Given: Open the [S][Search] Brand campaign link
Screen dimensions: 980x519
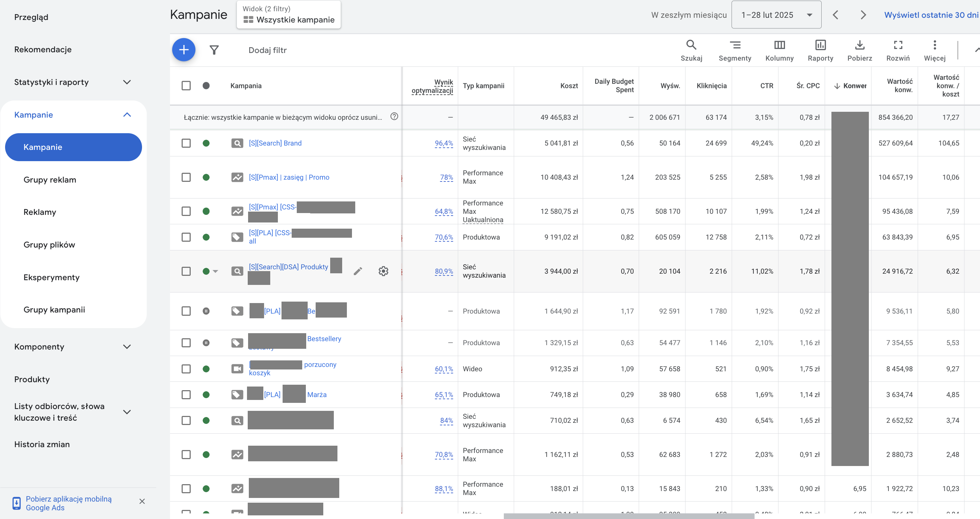Looking at the screenshot, I should (x=275, y=143).
